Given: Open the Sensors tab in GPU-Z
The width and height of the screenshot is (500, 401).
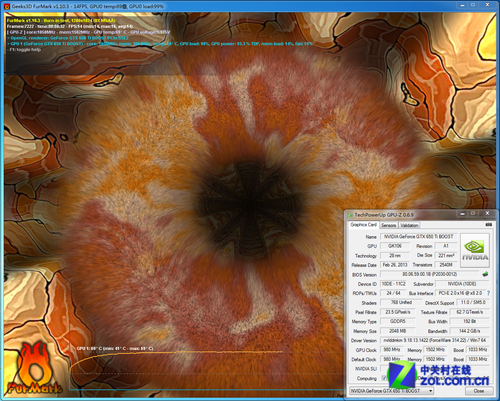Looking at the screenshot, I should click(388, 225).
